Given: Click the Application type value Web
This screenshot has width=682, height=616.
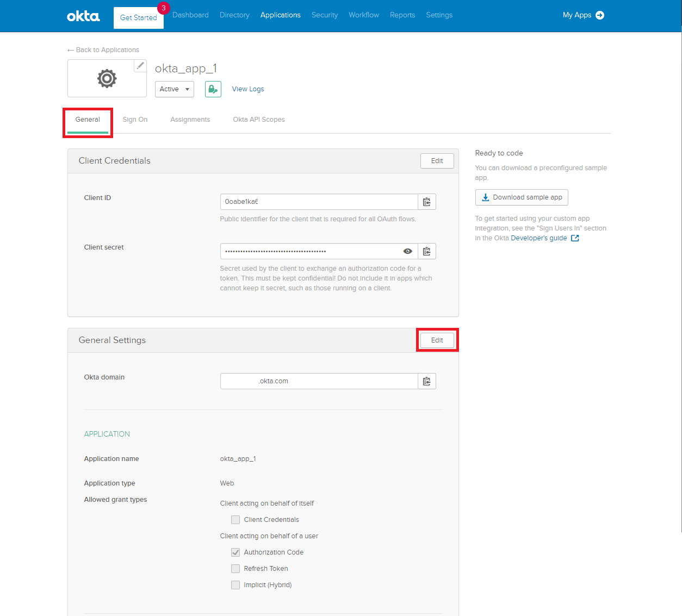Looking at the screenshot, I should pyautogui.click(x=227, y=483).
